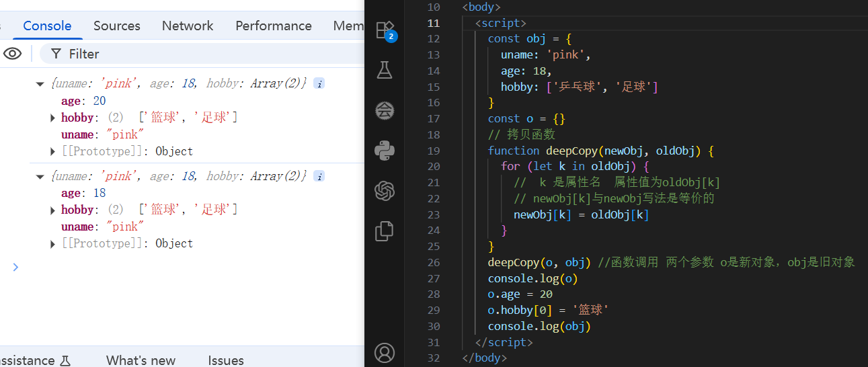Click 'age: 18' in second object
Image resolution: width=868 pixels, height=367 pixels.
click(x=83, y=193)
